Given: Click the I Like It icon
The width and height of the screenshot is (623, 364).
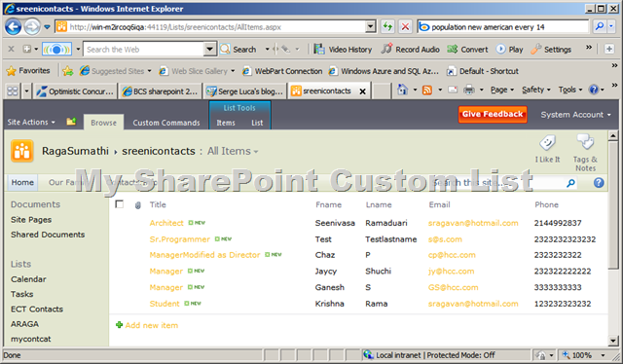Looking at the screenshot, I should click(x=547, y=143).
